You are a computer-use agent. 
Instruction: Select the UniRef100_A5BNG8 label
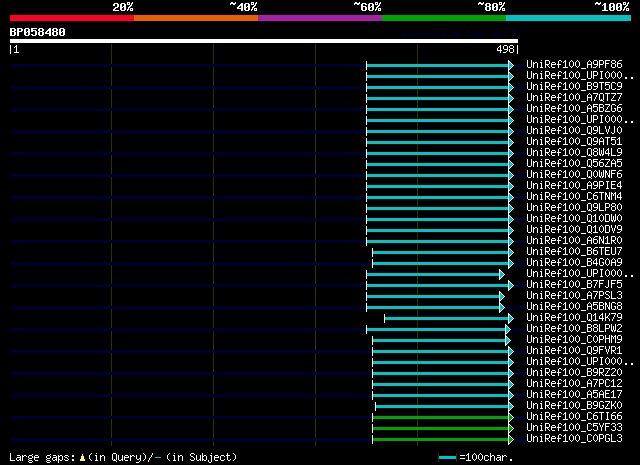[574, 307]
